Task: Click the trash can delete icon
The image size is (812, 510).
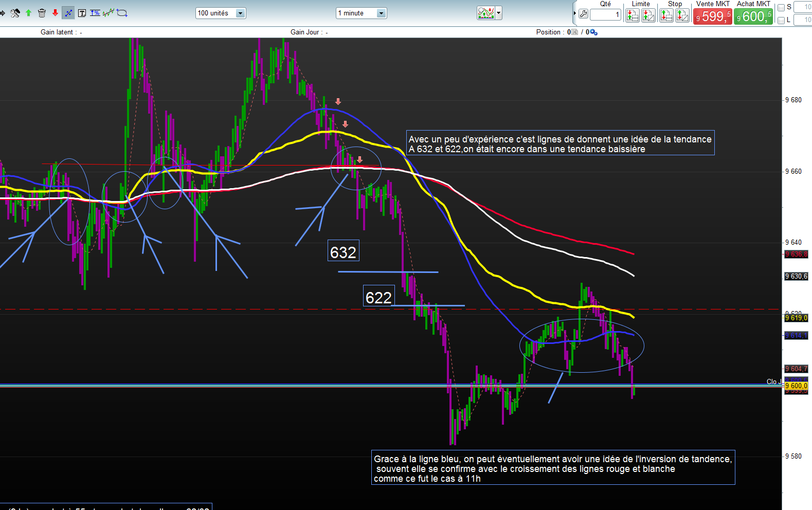Action: 42,13
